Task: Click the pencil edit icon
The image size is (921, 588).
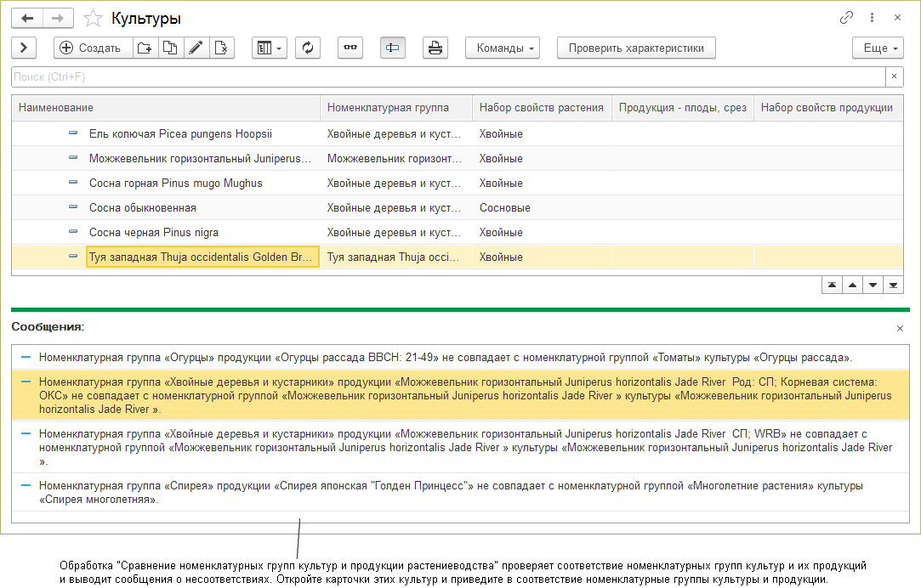Action: pyautogui.click(x=196, y=48)
